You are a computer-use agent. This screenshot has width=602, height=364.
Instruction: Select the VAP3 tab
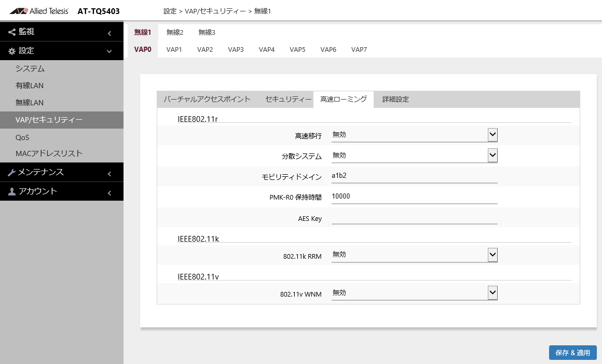pyautogui.click(x=236, y=49)
